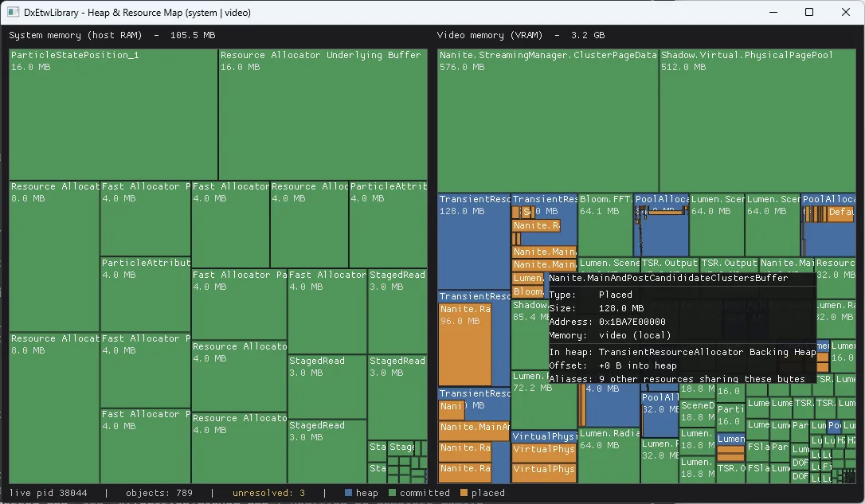Select the ParticleStatePosition_1 16.0 MB block
Viewport: 865px width, 504px height.
(x=113, y=114)
